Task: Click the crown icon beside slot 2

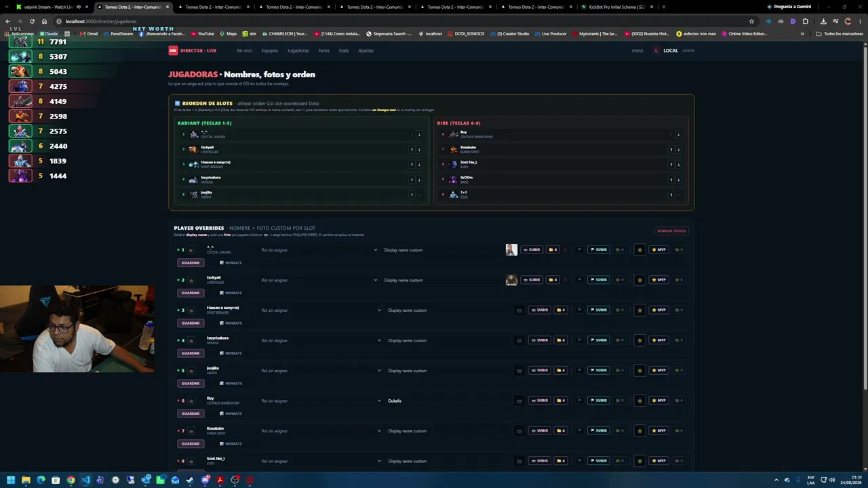Action: [x=191, y=281]
